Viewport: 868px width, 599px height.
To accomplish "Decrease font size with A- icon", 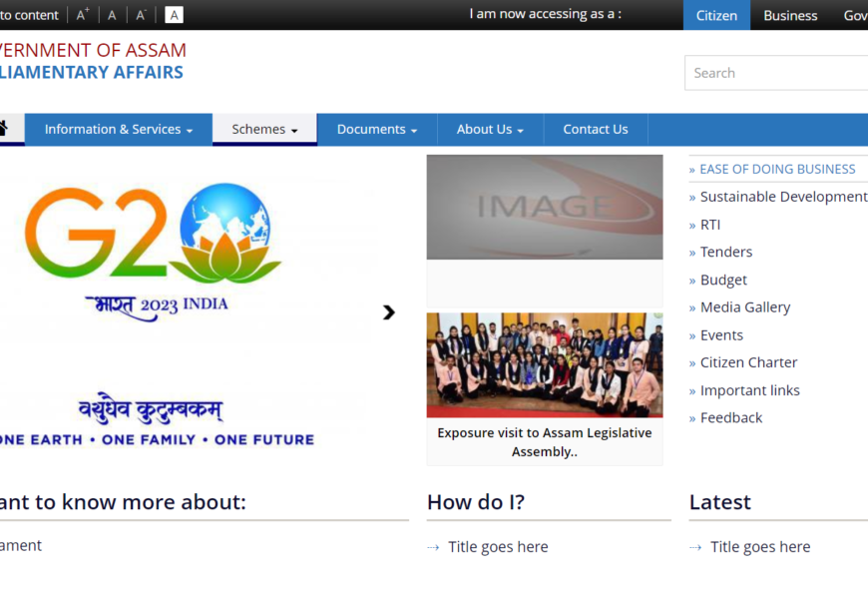I will pos(141,15).
